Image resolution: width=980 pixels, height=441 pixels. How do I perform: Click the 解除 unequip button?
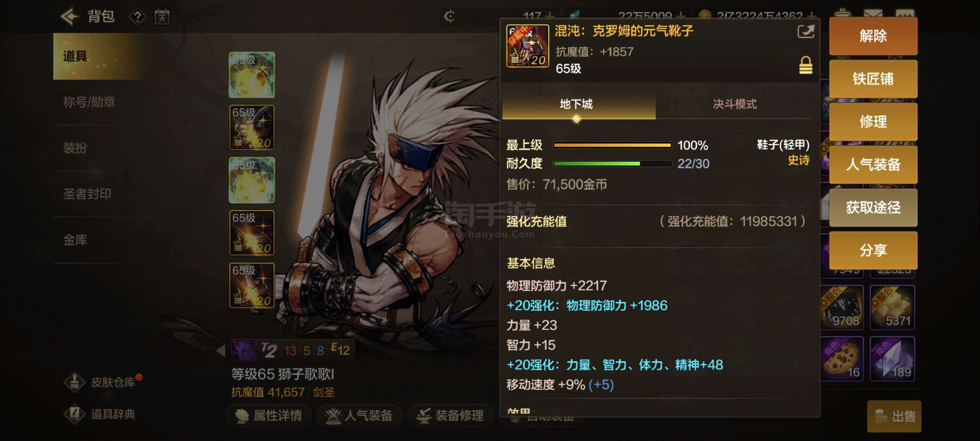point(873,36)
